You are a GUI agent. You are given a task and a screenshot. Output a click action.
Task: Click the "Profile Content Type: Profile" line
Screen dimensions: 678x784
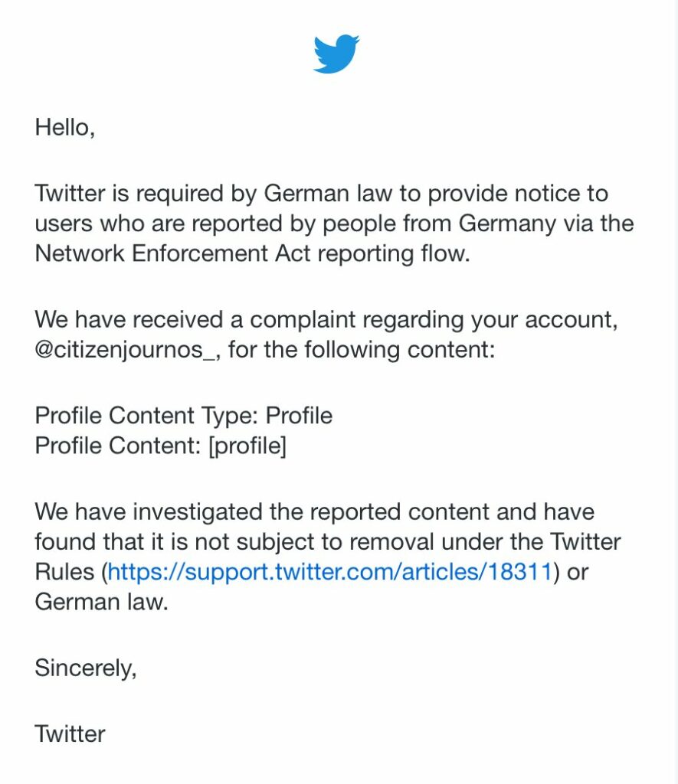click(x=184, y=416)
